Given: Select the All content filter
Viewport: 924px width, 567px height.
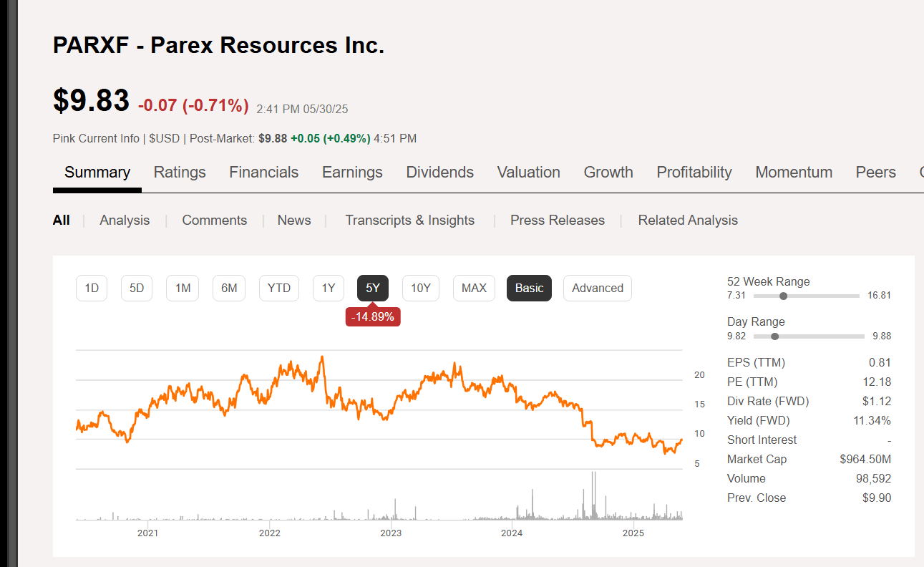Looking at the screenshot, I should (x=61, y=220).
